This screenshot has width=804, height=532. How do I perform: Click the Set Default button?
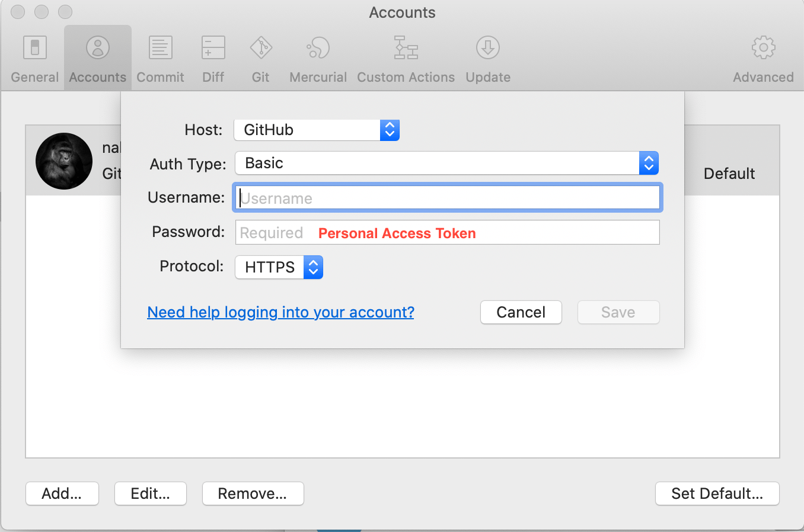pos(717,493)
